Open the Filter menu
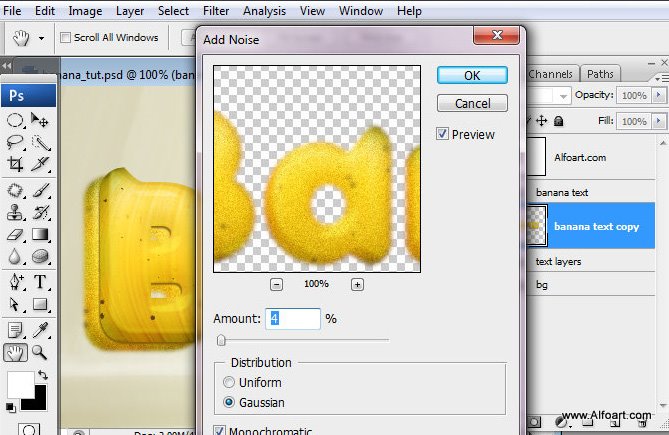Screen dimensions: 669x435 point(216,11)
